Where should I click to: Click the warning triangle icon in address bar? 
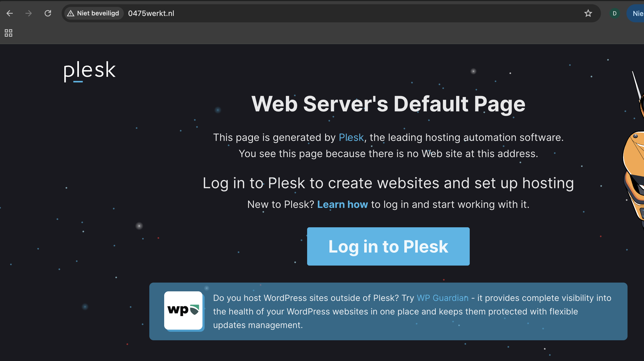click(70, 13)
